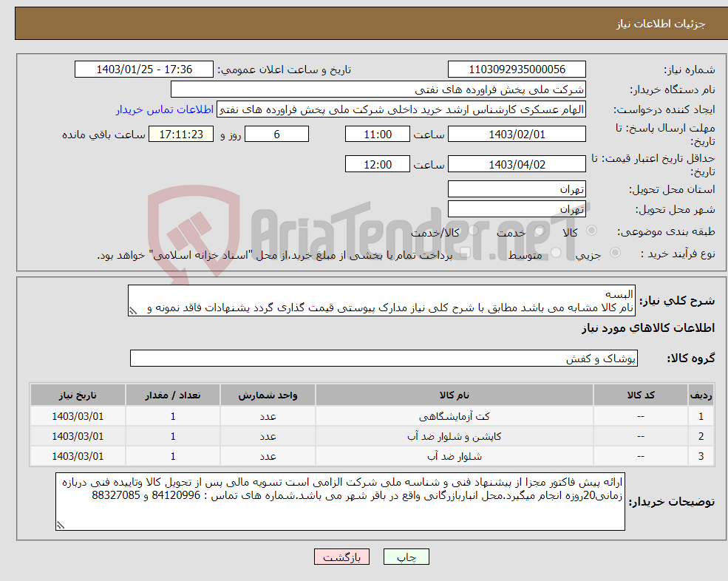Viewport: 728px width, 581px height.
Task: Click the اطلاعات کالاهای مورد نیاز heading
Action: click(x=647, y=328)
